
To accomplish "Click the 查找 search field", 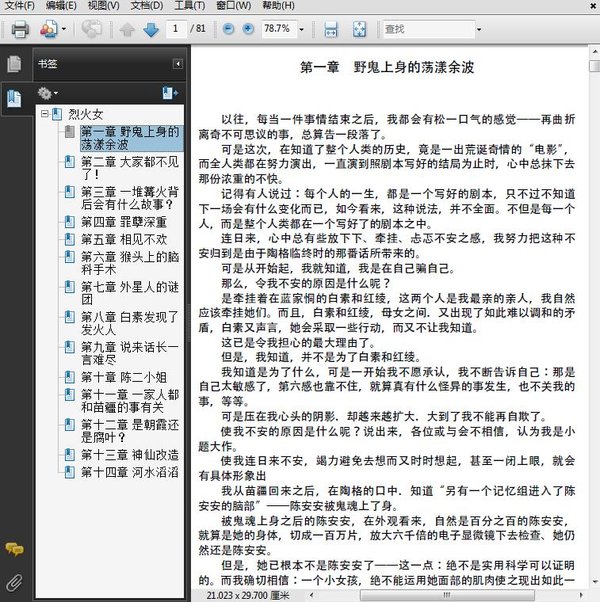I will tap(429, 29).
